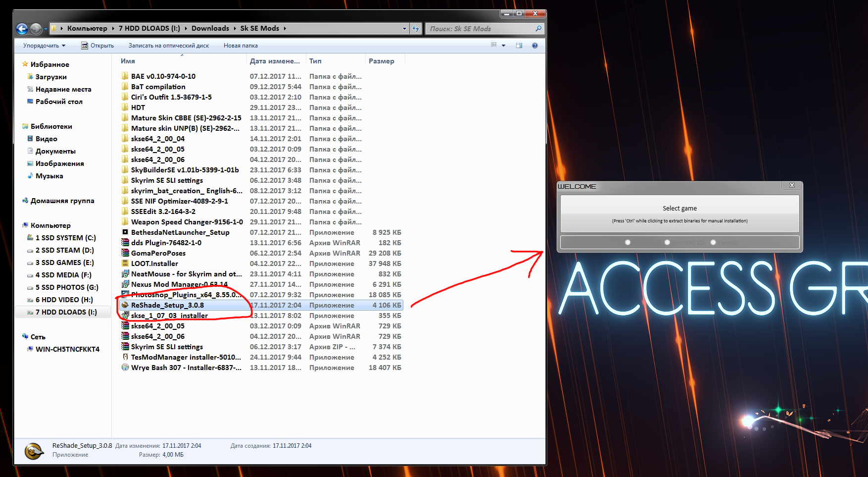Select 6 HDD VIDEO (H:) drive
The image size is (868, 477).
point(64,300)
